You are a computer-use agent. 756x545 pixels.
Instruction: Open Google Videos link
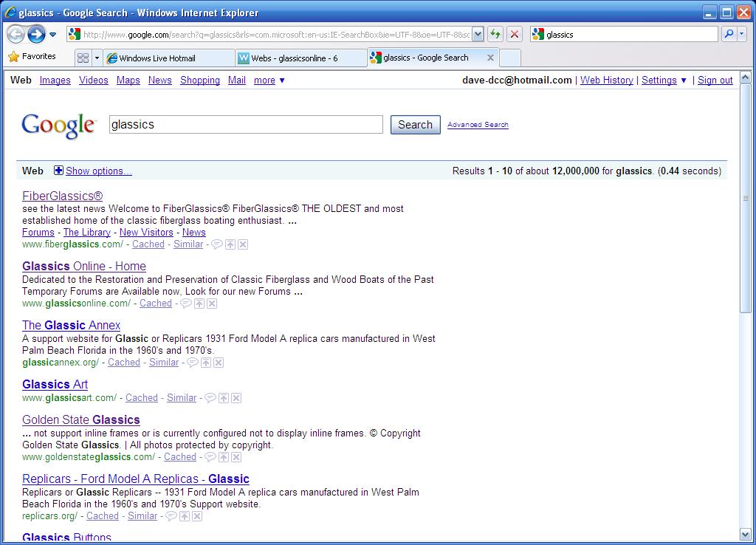click(x=94, y=80)
